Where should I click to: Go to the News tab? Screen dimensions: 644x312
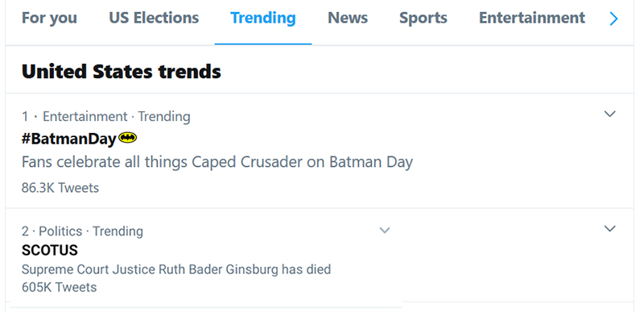(x=348, y=18)
